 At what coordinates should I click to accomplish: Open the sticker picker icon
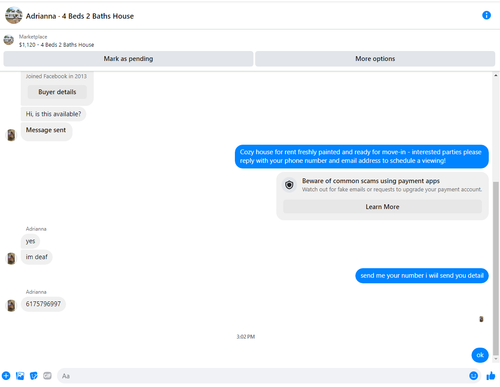click(x=34, y=376)
